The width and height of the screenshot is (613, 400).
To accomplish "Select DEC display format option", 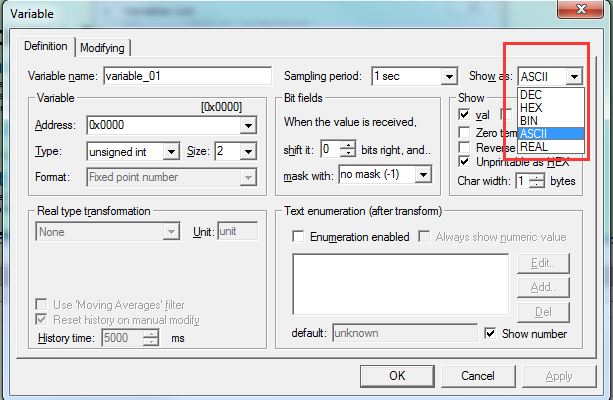I will (531, 95).
